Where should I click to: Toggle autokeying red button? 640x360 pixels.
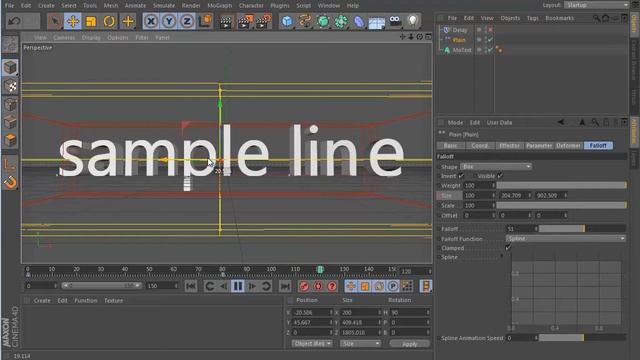(318, 286)
